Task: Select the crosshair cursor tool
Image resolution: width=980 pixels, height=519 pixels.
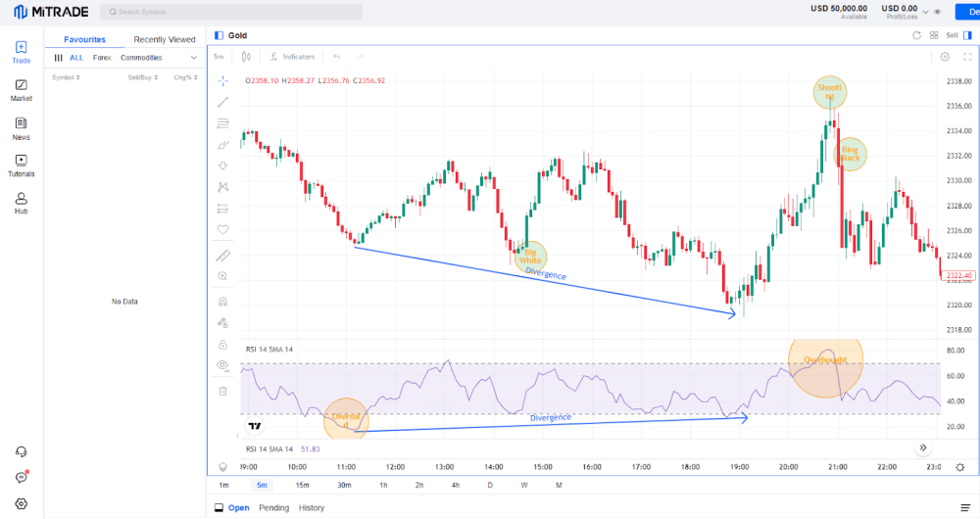Action: tap(222, 80)
